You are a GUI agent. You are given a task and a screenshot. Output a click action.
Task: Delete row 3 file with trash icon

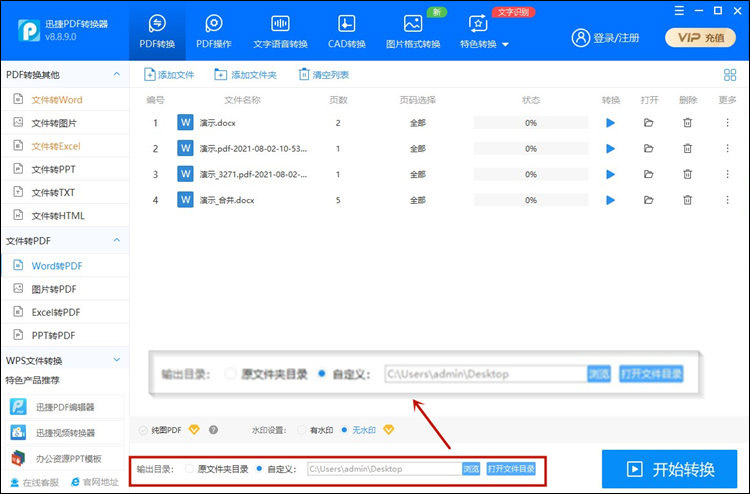pyautogui.click(x=687, y=174)
